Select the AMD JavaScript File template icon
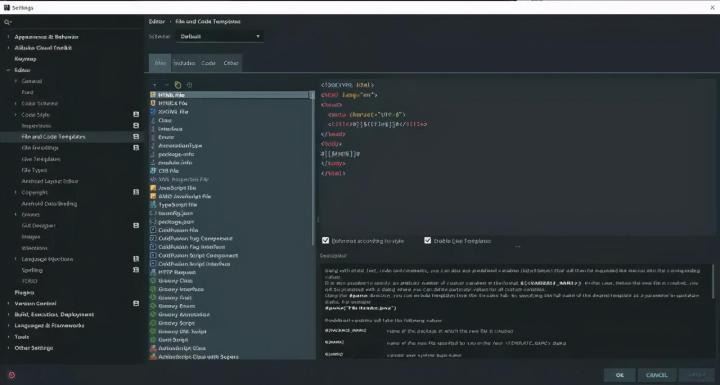Image resolution: width=720 pixels, height=385 pixels. (153, 196)
